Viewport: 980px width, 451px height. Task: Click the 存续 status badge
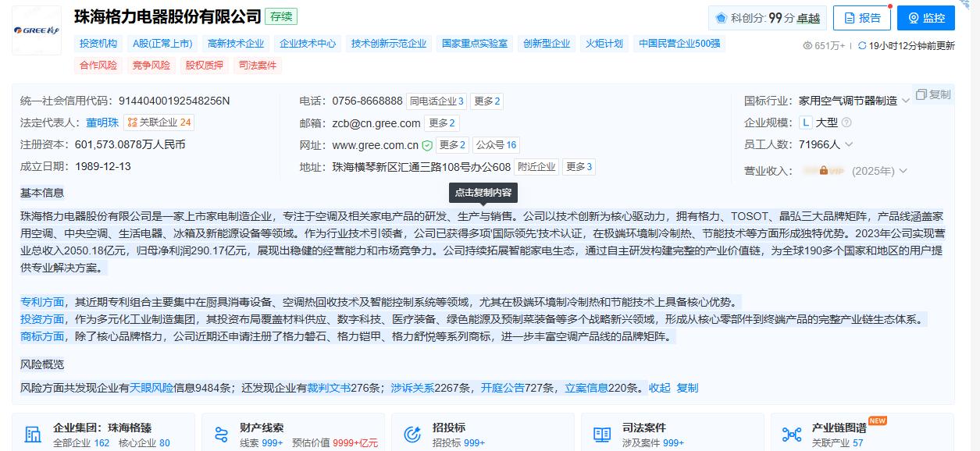click(281, 16)
